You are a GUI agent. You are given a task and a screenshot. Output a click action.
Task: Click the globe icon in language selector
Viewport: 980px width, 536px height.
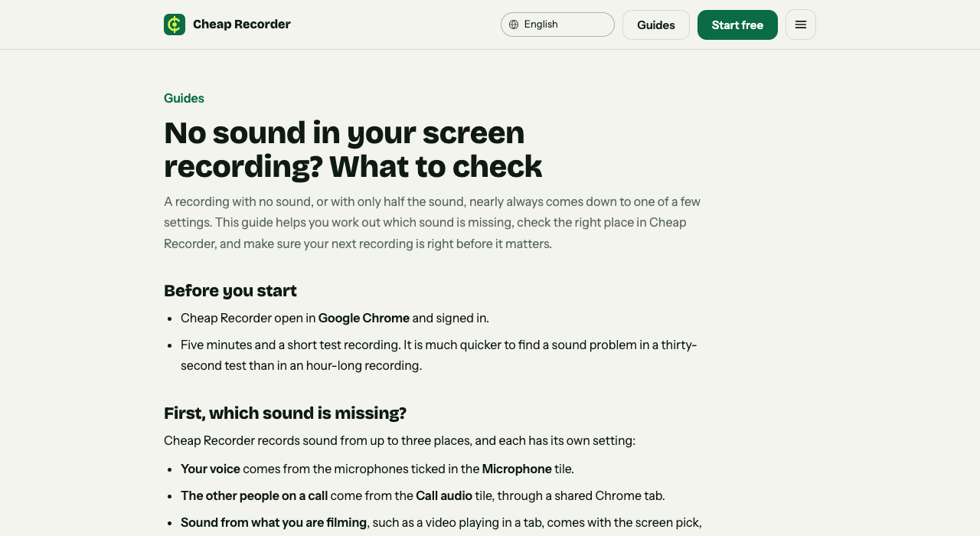(514, 25)
